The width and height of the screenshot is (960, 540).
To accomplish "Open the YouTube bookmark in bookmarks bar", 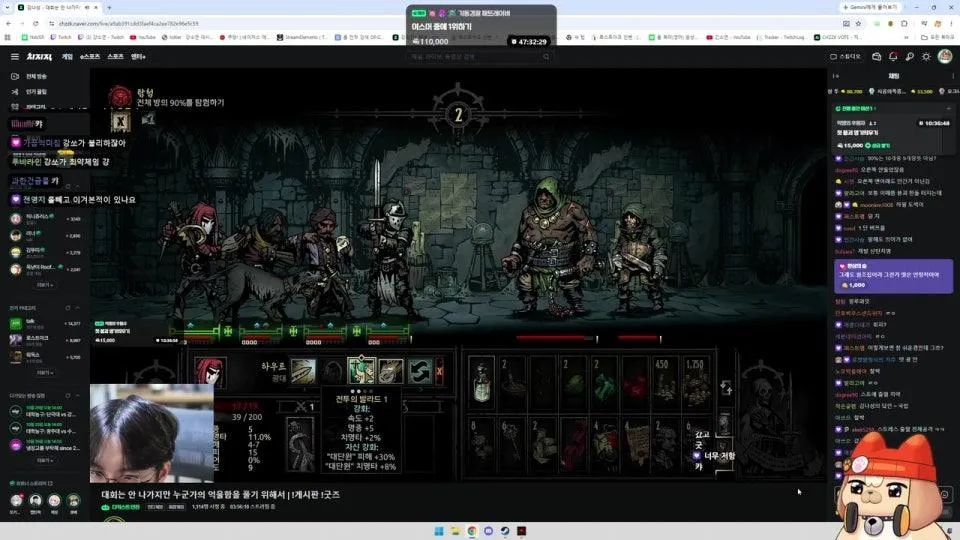I will coord(143,37).
